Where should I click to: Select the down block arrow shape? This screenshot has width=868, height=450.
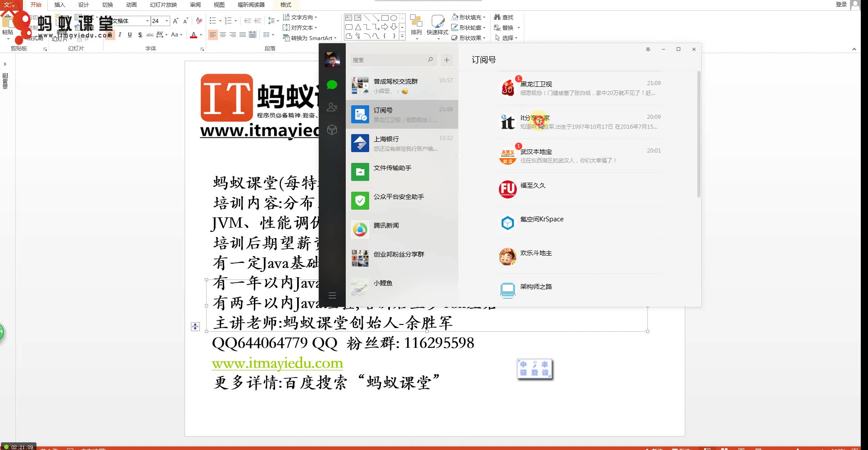(x=394, y=27)
